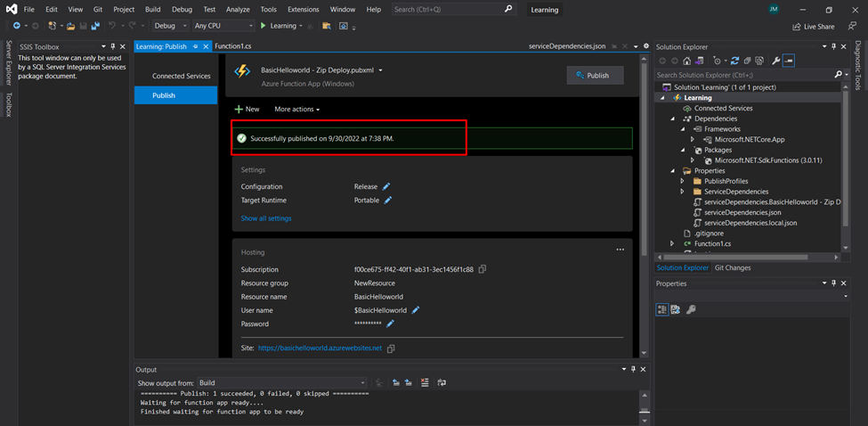The width and height of the screenshot is (868, 426).
Task: Click Go to Previous Message in Output
Action: [x=396, y=382]
